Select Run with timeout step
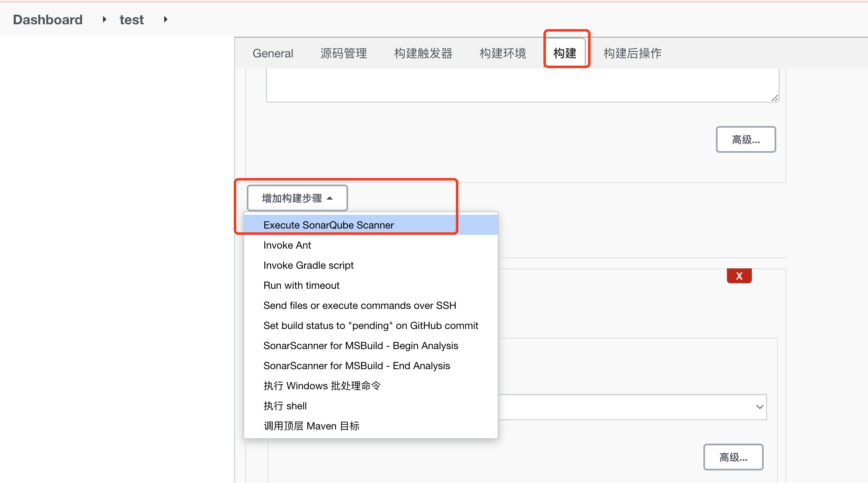The width and height of the screenshot is (868, 483). pyautogui.click(x=301, y=285)
